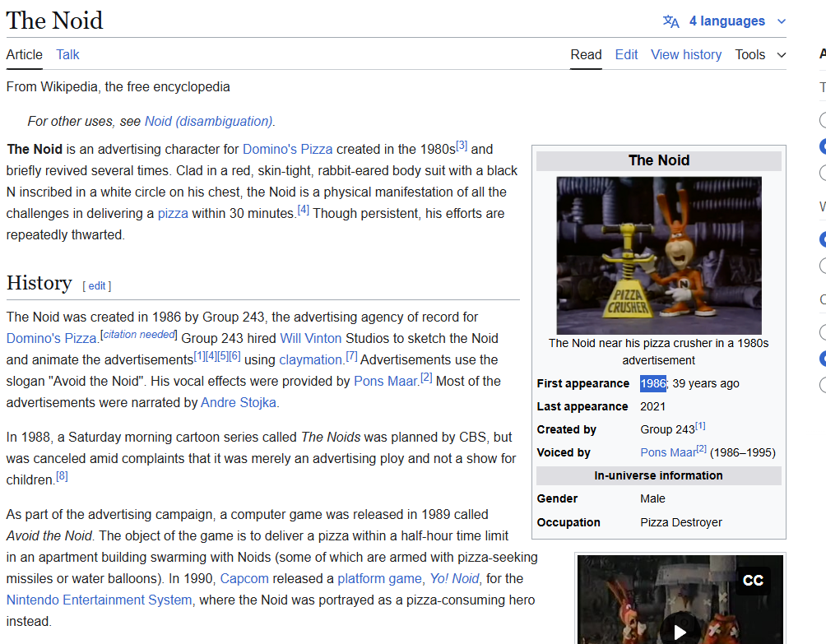The image size is (826, 644).
Task: Open the Tools menu chevron
Action: pyautogui.click(x=782, y=55)
